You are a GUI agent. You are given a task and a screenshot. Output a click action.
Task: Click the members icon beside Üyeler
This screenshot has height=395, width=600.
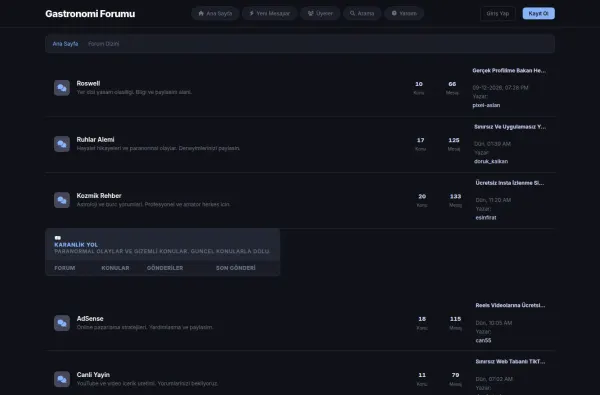click(311, 13)
